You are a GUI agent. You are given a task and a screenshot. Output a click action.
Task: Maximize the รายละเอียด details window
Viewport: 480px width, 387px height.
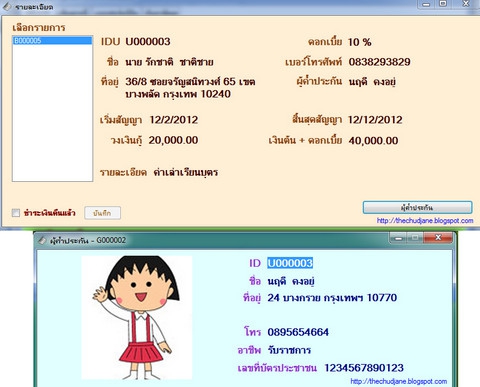point(443,4)
